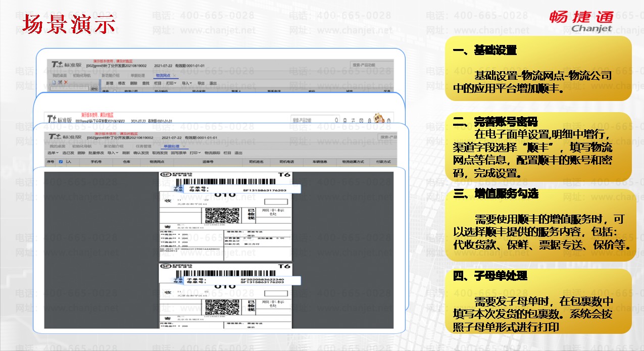
Task: Open the 初始化导航 tab in the 单据处理 window
Action: coord(82,146)
